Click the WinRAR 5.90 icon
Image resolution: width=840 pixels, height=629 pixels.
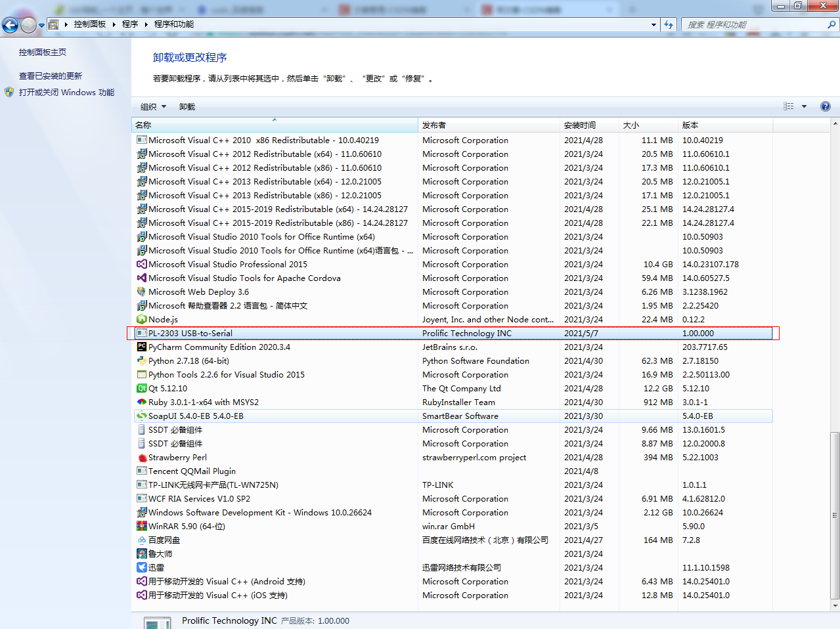(141, 526)
